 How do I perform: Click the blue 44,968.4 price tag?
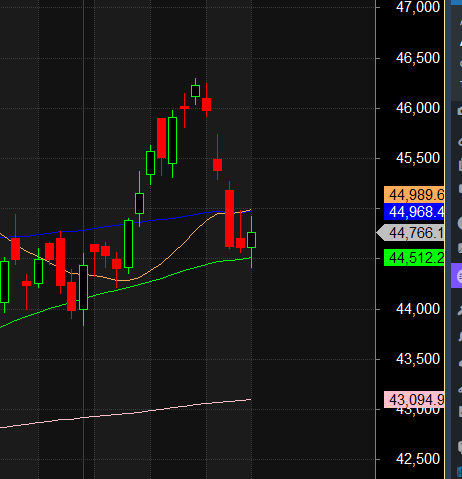[414, 212]
